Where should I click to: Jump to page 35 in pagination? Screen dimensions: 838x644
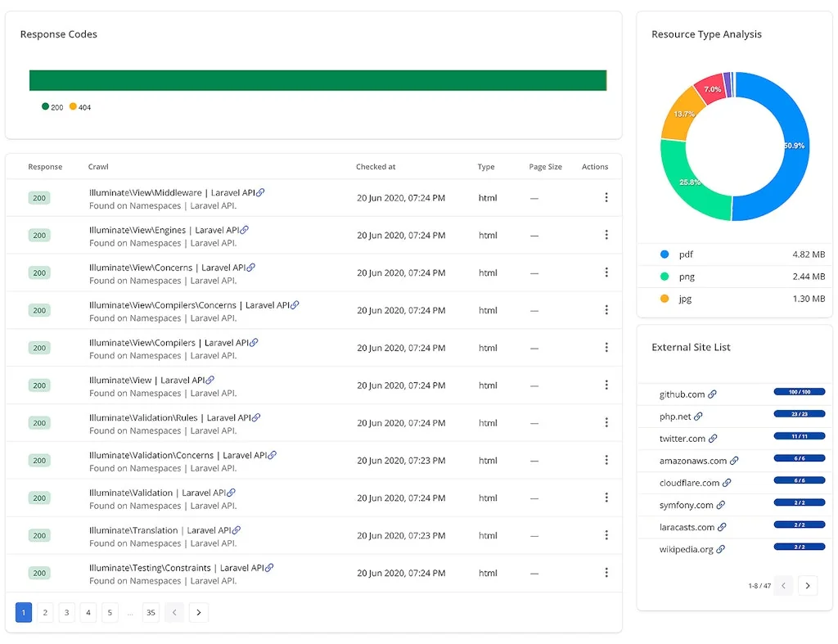(x=151, y=612)
